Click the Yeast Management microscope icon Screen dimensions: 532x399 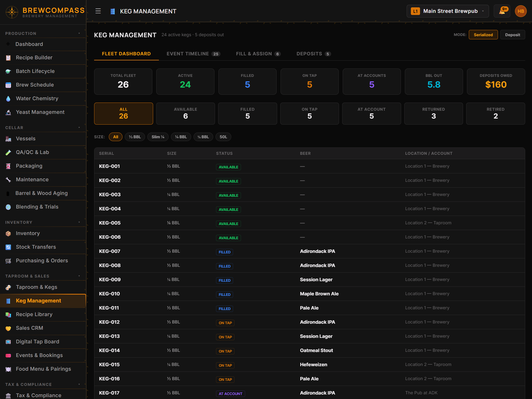tap(8, 112)
